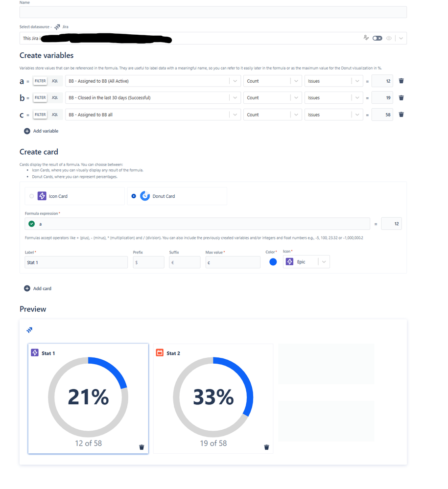Click the 33% donut value
The width and height of the screenshot is (448, 489).
coord(213,397)
